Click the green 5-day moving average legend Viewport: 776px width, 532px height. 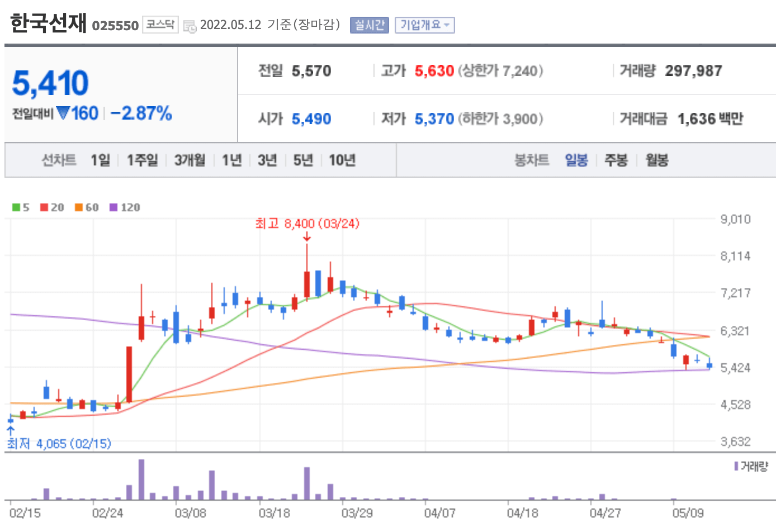20,207
